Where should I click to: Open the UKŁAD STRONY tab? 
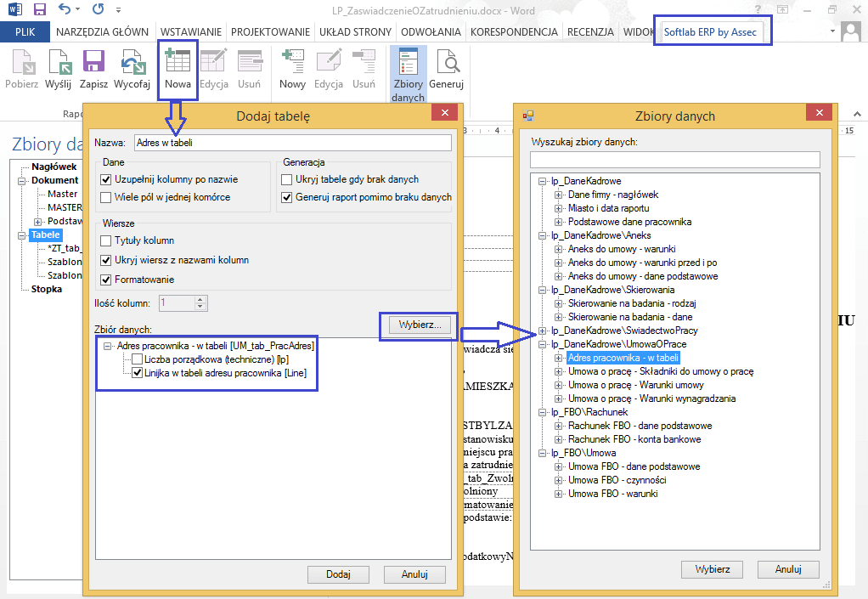point(355,32)
